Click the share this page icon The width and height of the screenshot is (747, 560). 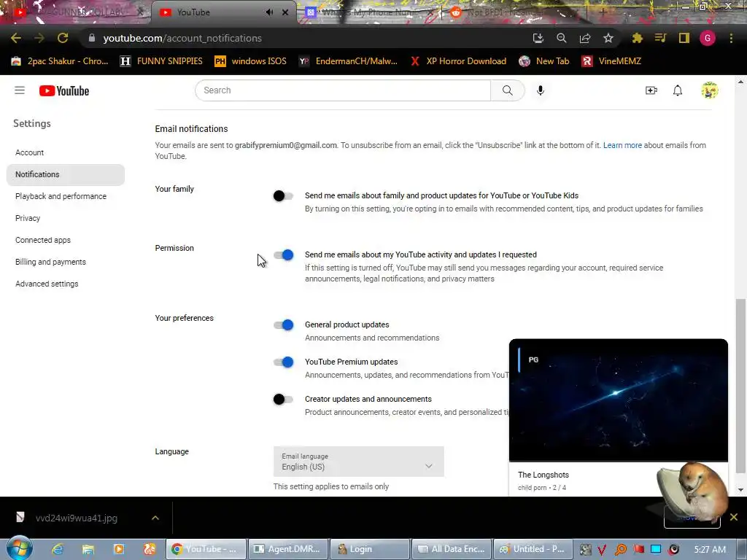coord(585,38)
